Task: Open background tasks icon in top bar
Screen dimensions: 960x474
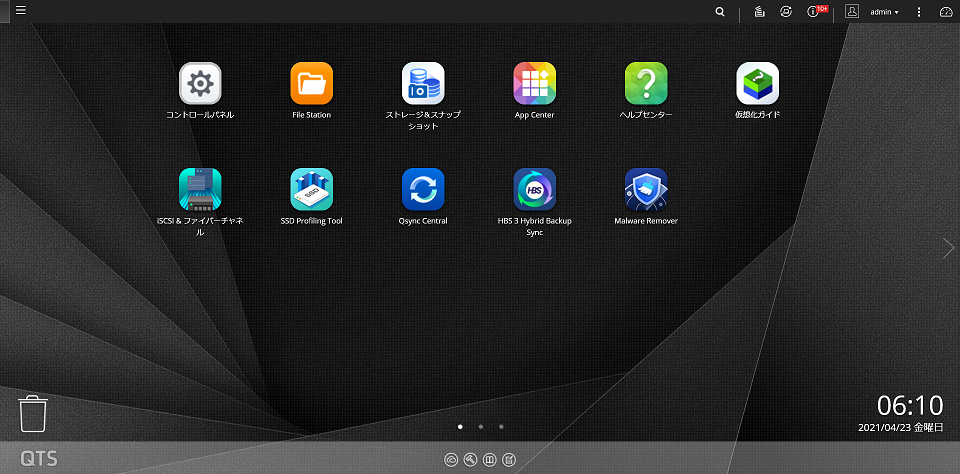Action: coord(760,12)
